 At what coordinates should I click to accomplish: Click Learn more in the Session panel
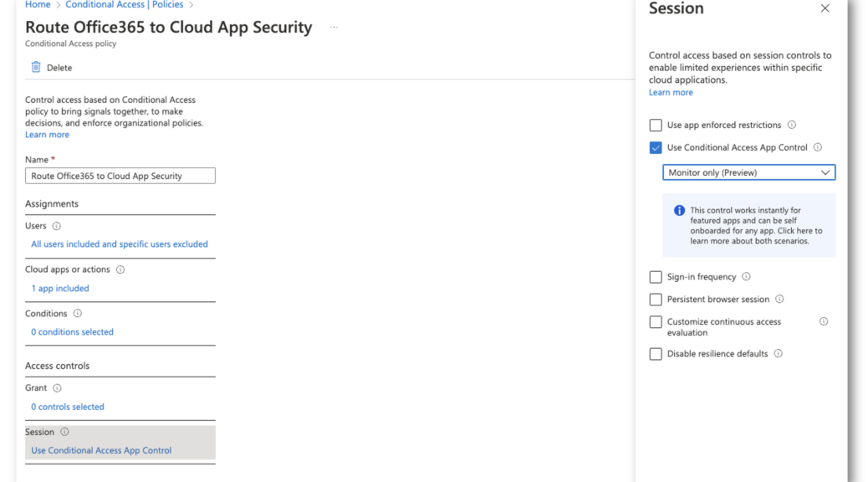[671, 93]
